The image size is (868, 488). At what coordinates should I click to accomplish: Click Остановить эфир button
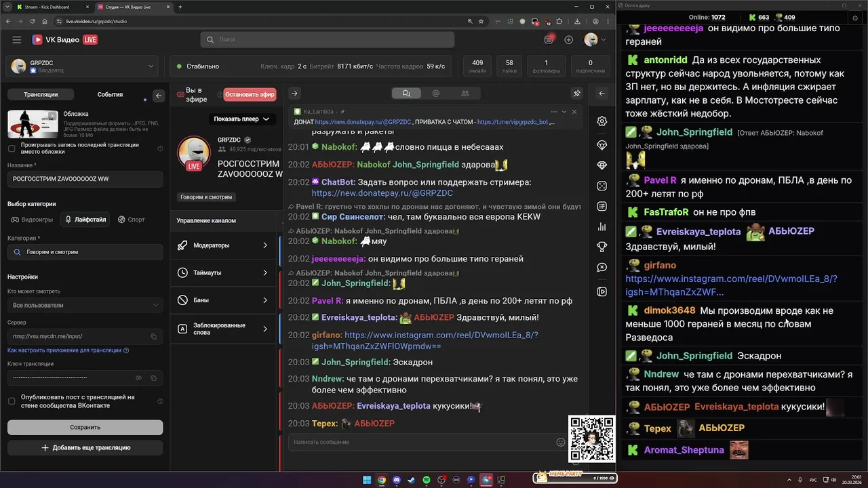250,95
